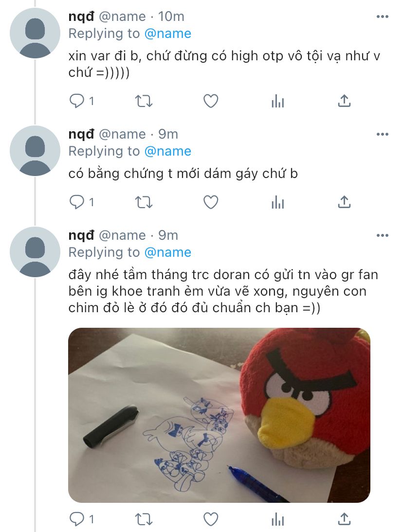The height and width of the screenshot is (532, 403).
Task: Open more options on 'có bằng chứng' tweet
Action: pyautogui.click(x=382, y=134)
